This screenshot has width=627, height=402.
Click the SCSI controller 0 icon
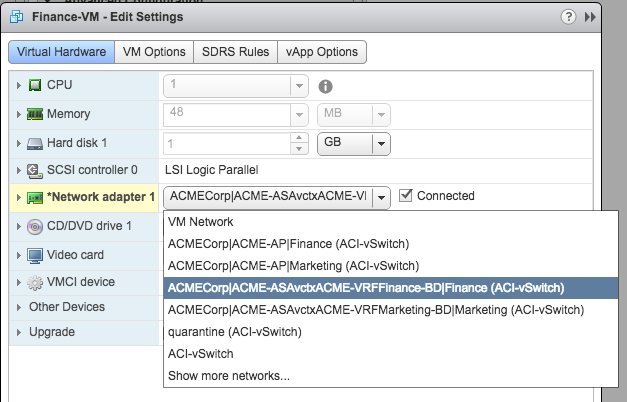point(35,171)
